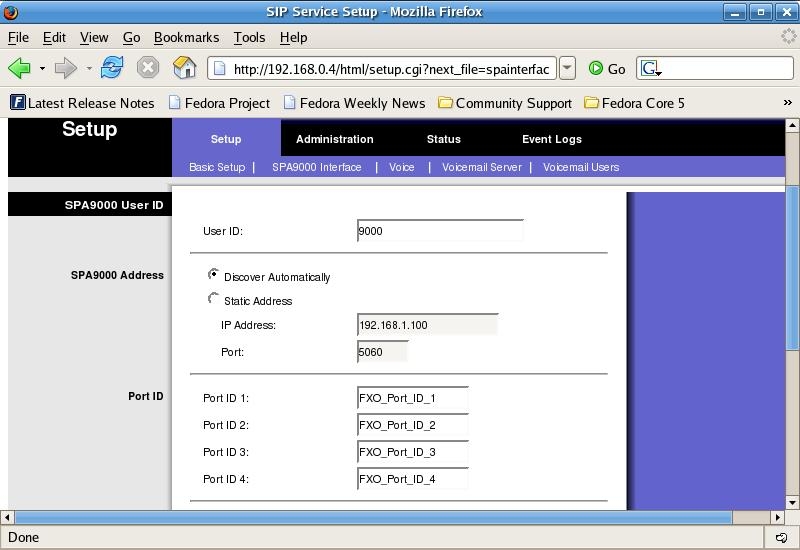Image resolution: width=800 pixels, height=550 pixels.
Task: Open the SPA9000 Interface link
Action: point(316,167)
